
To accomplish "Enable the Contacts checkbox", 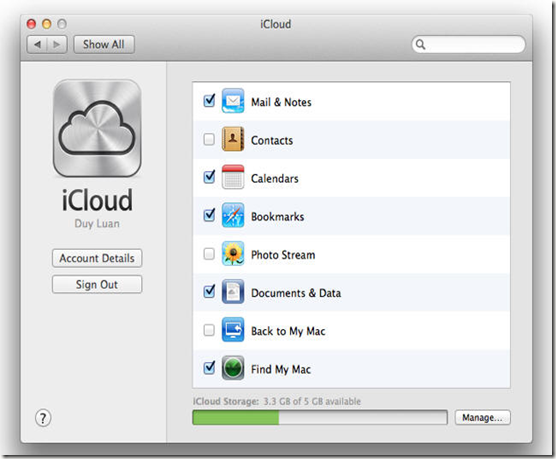I will tap(209, 139).
